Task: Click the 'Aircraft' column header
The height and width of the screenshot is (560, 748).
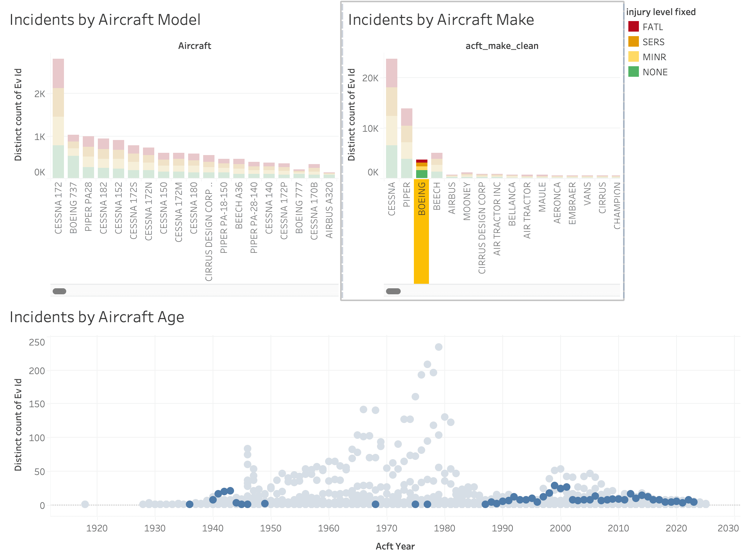Action: pos(195,46)
